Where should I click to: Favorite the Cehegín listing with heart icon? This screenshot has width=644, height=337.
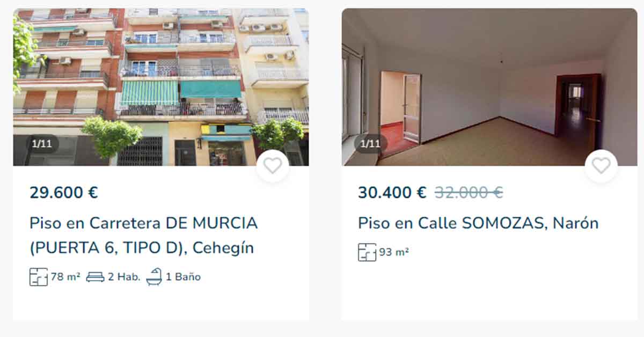[273, 166]
